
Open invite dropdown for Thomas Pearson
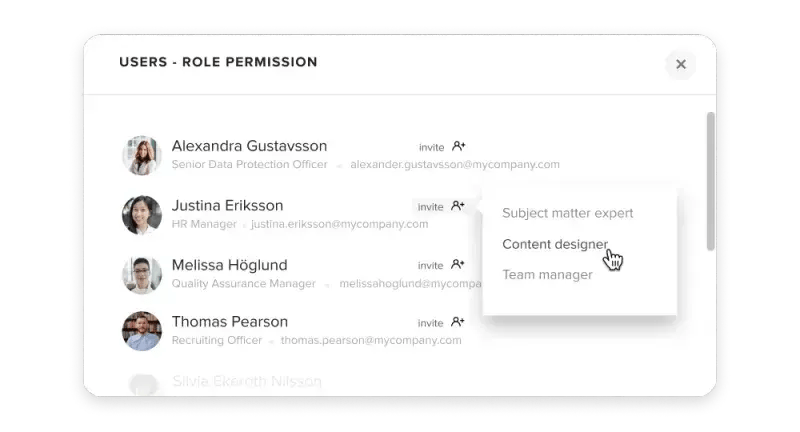click(431, 323)
